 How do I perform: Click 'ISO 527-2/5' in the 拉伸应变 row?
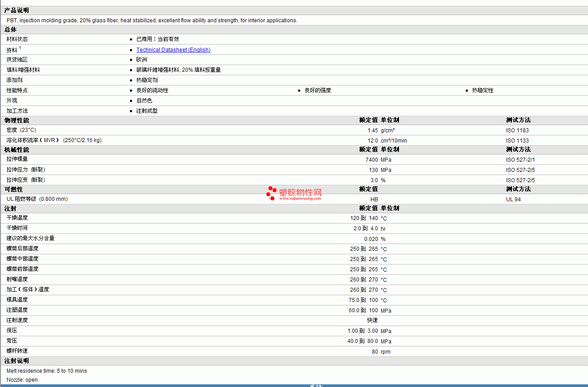click(x=520, y=180)
